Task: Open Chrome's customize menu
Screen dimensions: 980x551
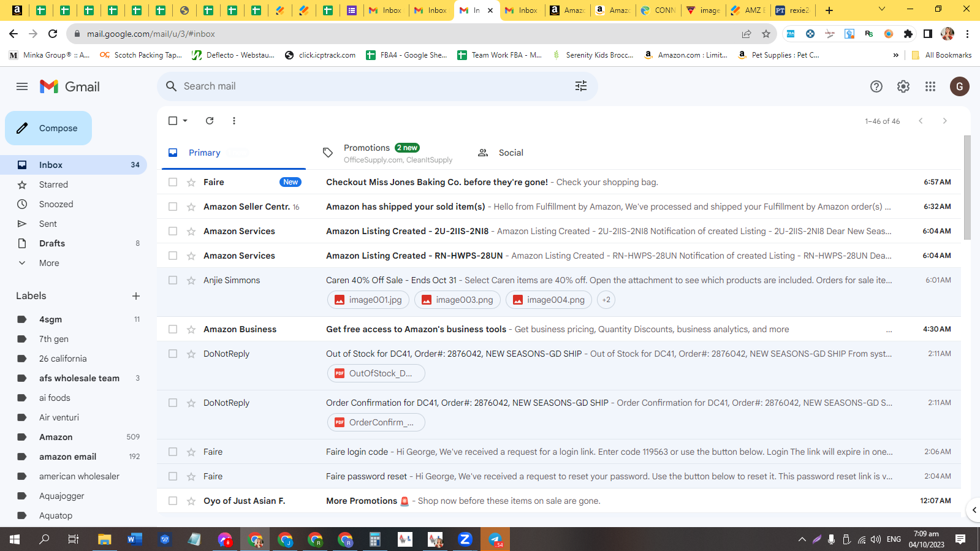Action: point(967,34)
